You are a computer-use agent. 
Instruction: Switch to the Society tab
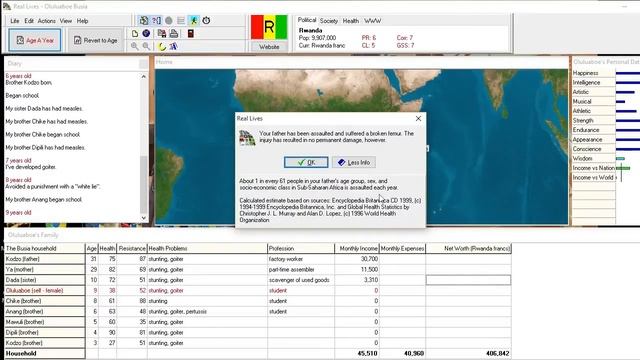coord(329,21)
